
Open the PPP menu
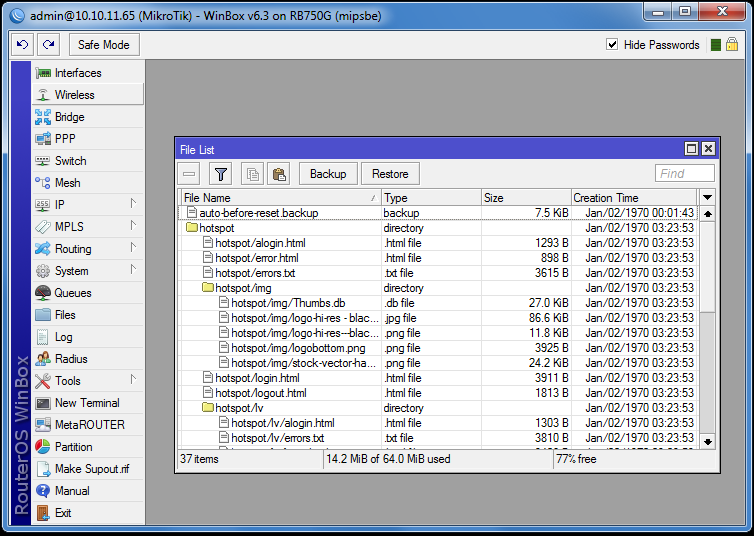(88, 139)
